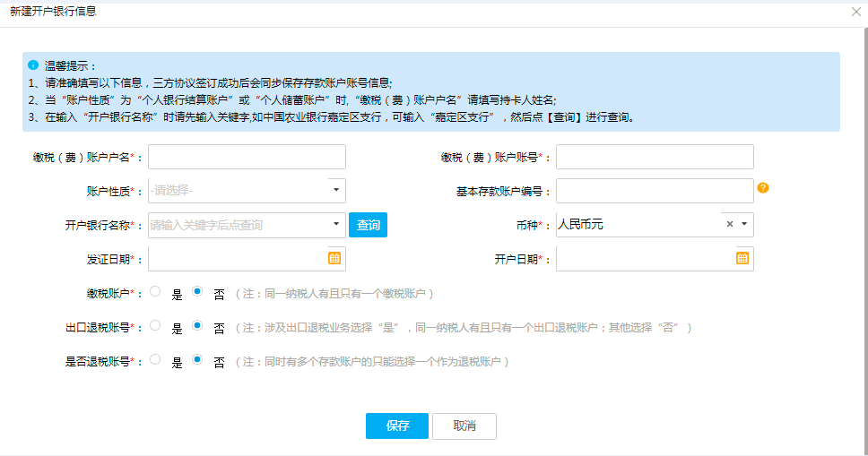Select 是 for 是否退税账号
868x456 pixels.
155,360
